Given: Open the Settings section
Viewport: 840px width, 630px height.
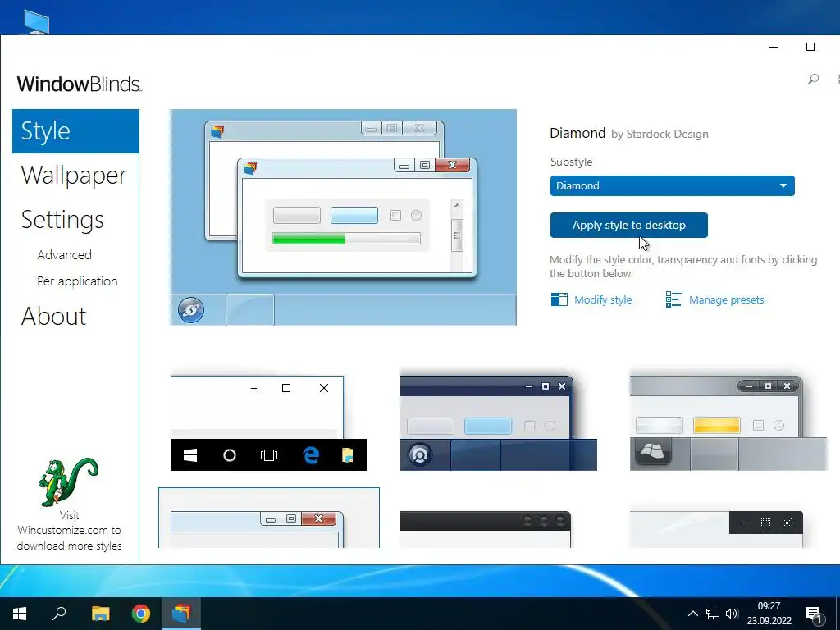Looking at the screenshot, I should coord(62,220).
